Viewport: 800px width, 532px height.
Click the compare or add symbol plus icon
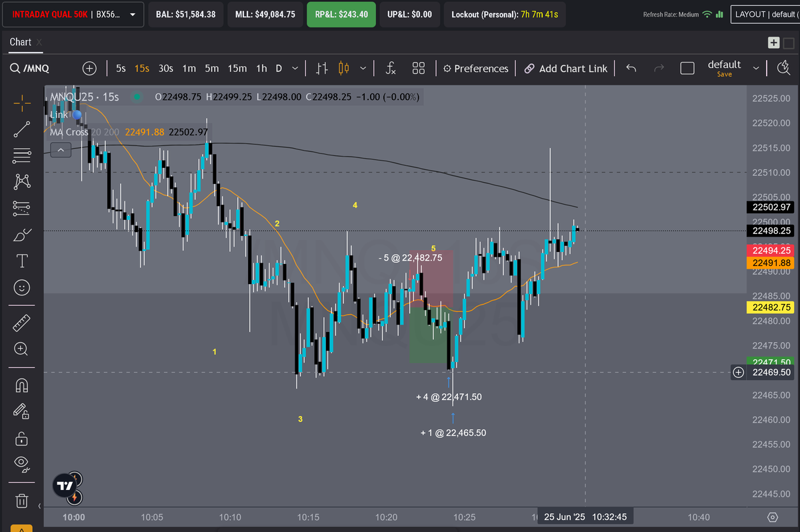89,68
